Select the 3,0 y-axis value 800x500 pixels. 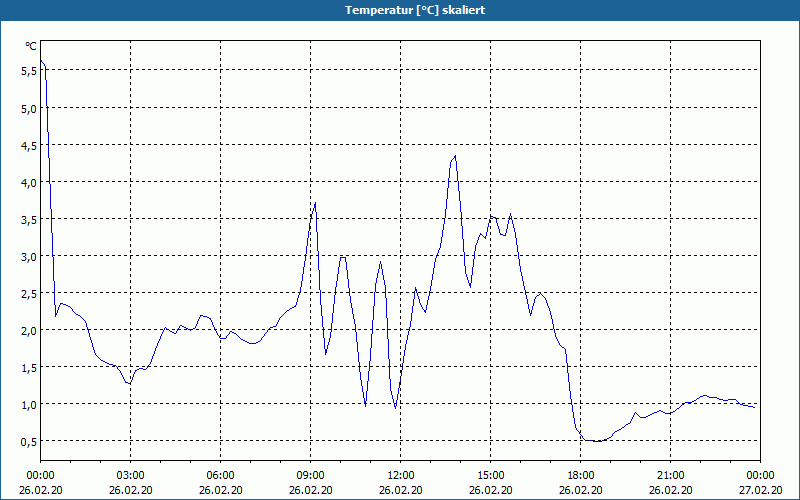[x=29, y=257]
